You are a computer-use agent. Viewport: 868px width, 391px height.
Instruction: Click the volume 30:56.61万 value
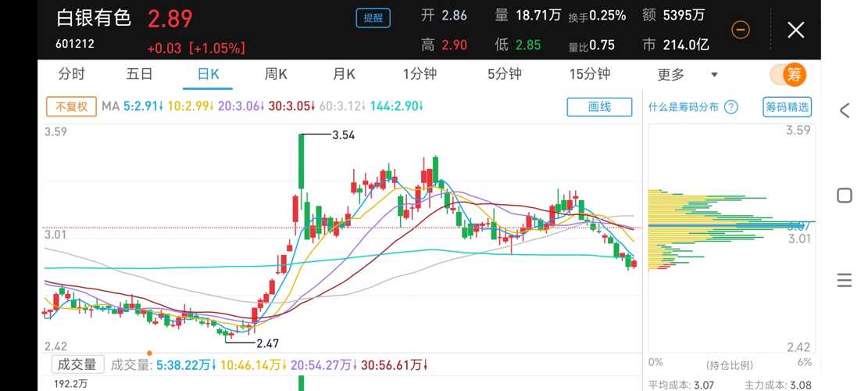(x=395, y=365)
